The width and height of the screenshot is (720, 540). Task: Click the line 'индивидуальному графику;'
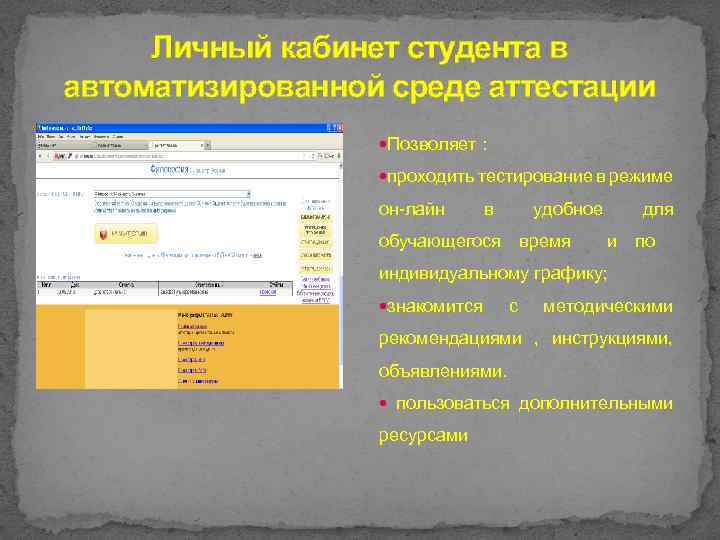click(x=493, y=274)
